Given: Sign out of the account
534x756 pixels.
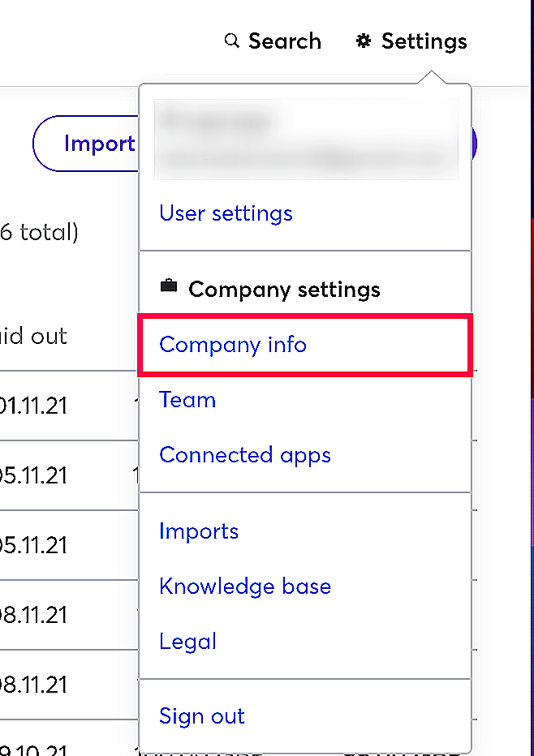Looking at the screenshot, I should (x=201, y=715).
